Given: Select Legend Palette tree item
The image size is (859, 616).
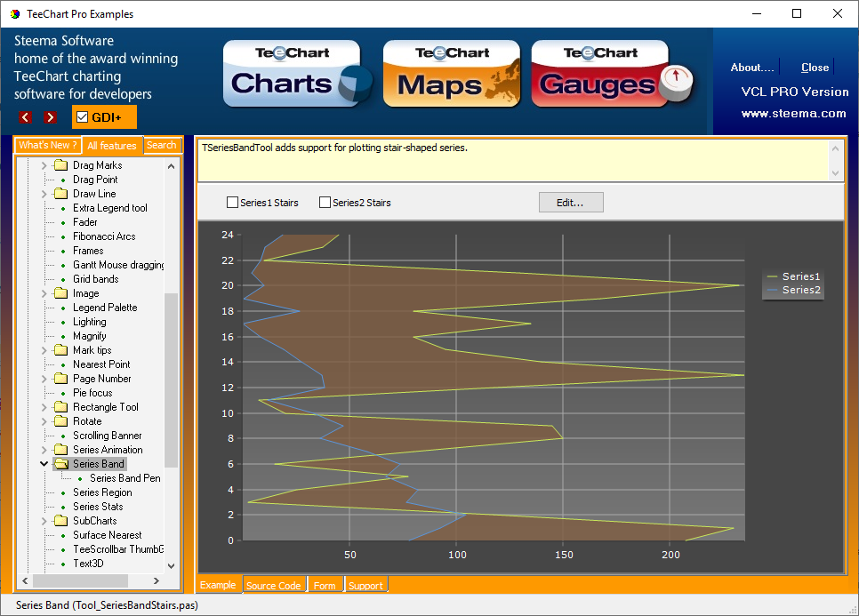Looking at the screenshot, I should 105,308.
